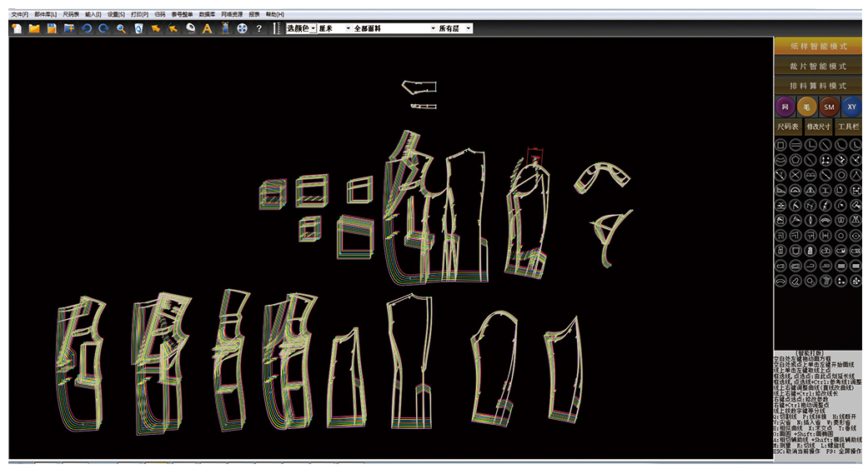Click the 排料算料模式 button
The image size is (868, 469).
(818, 86)
